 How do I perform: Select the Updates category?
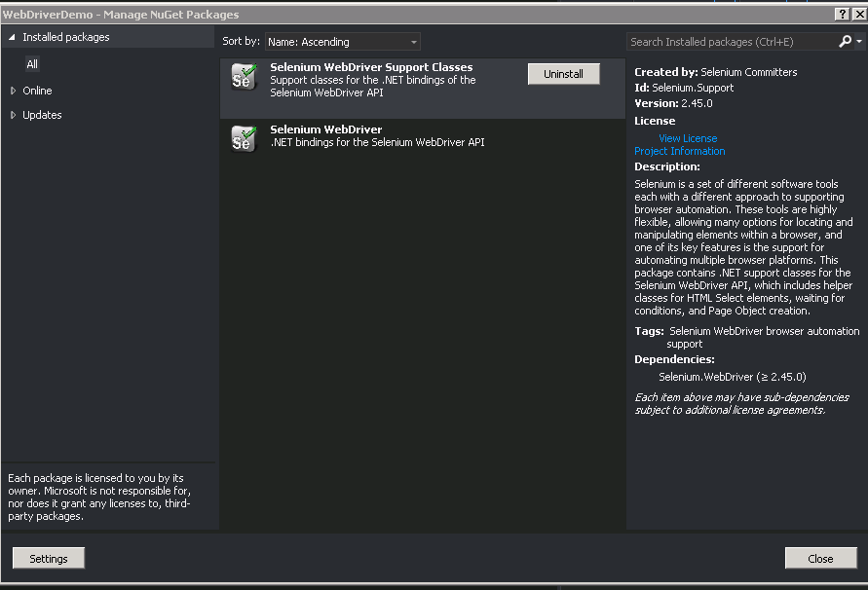point(42,115)
